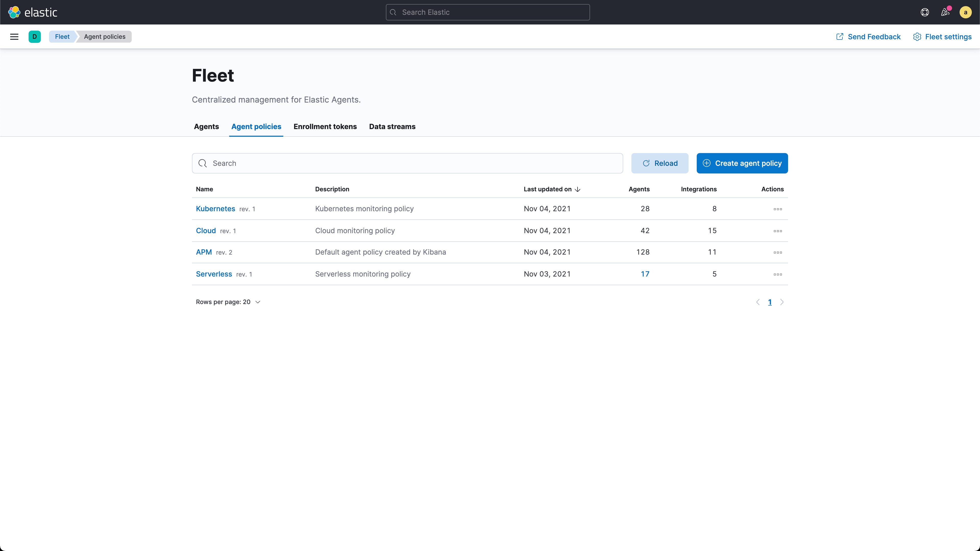Open the APM policy link

(204, 252)
